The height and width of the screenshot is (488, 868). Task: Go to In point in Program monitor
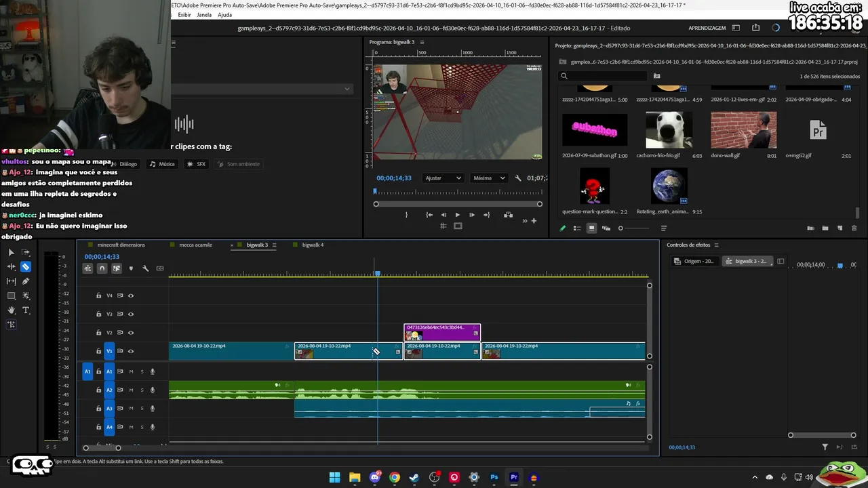[x=429, y=215]
